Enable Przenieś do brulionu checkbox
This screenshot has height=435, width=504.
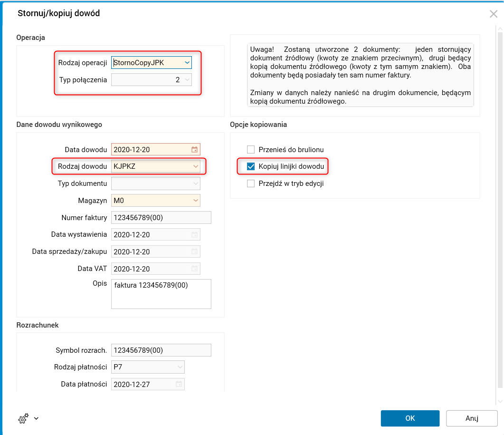(251, 150)
